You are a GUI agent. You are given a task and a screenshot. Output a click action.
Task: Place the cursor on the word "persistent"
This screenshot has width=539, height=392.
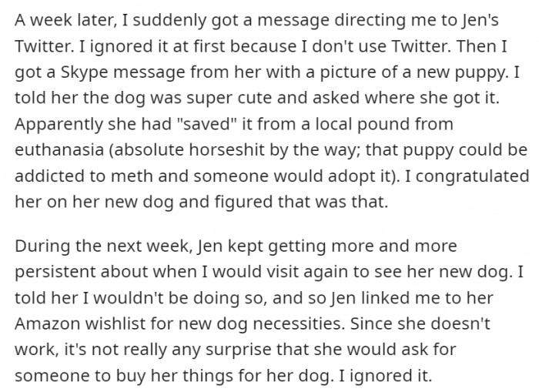click(x=55, y=272)
